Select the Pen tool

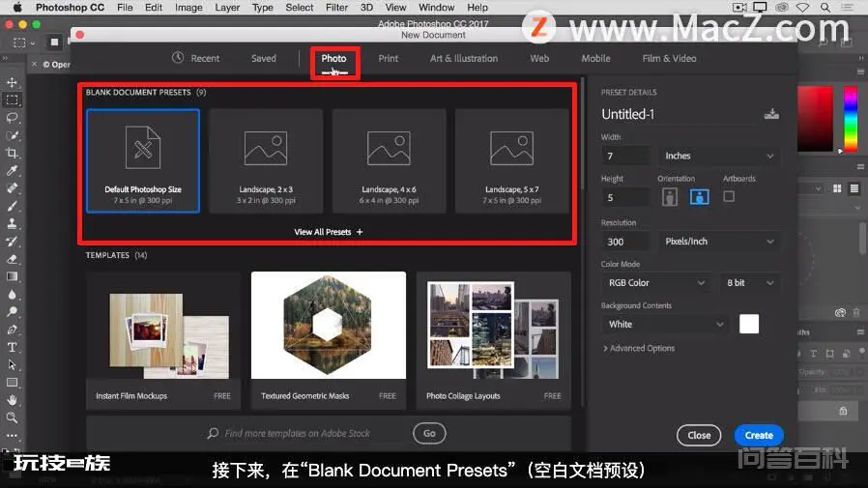click(12, 330)
